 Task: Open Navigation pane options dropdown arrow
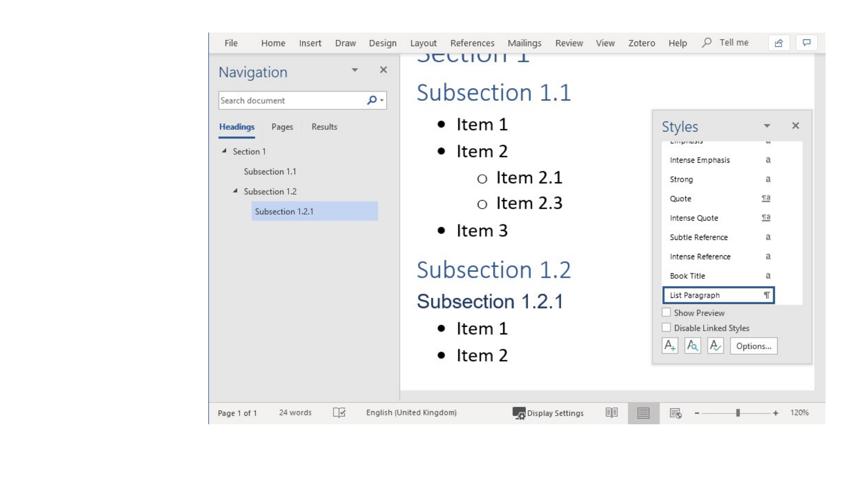coord(355,70)
